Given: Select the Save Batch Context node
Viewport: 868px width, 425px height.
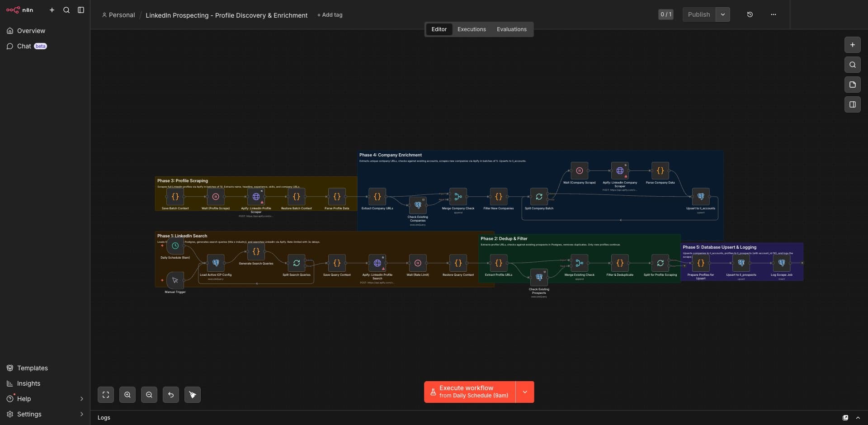Looking at the screenshot, I should (x=175, y=197).
